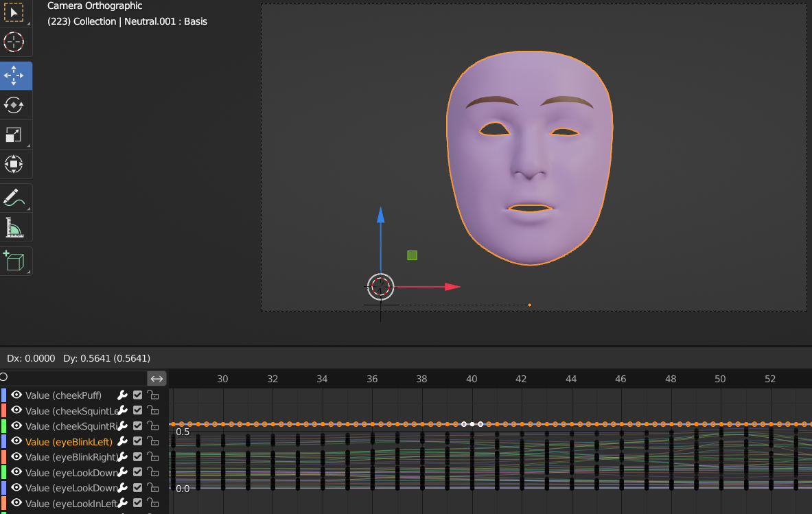Pick the Scale tool
This screenshot has width=812, height=514.
point(14,135)
